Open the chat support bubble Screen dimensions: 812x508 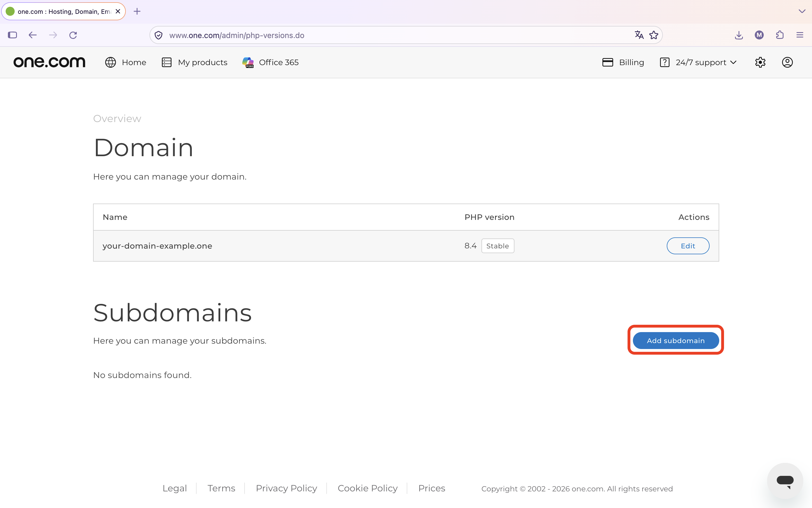(785, 481)
